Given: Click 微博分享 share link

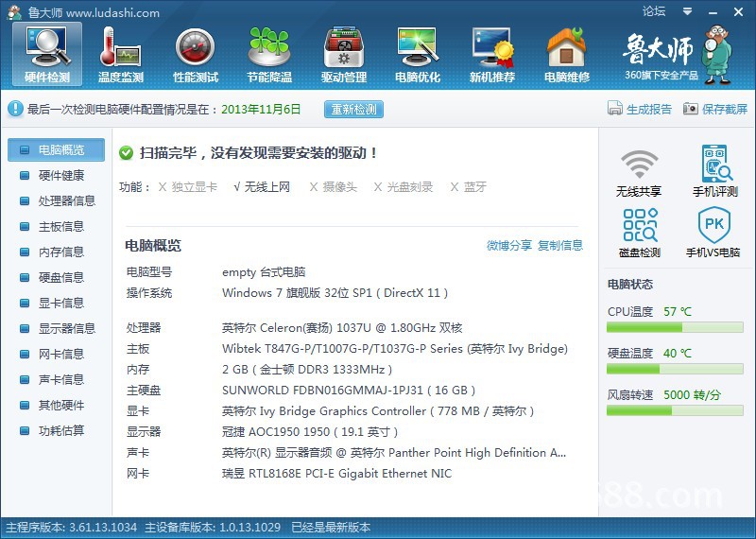Looking at the screenshot, I should click(509, 245).
